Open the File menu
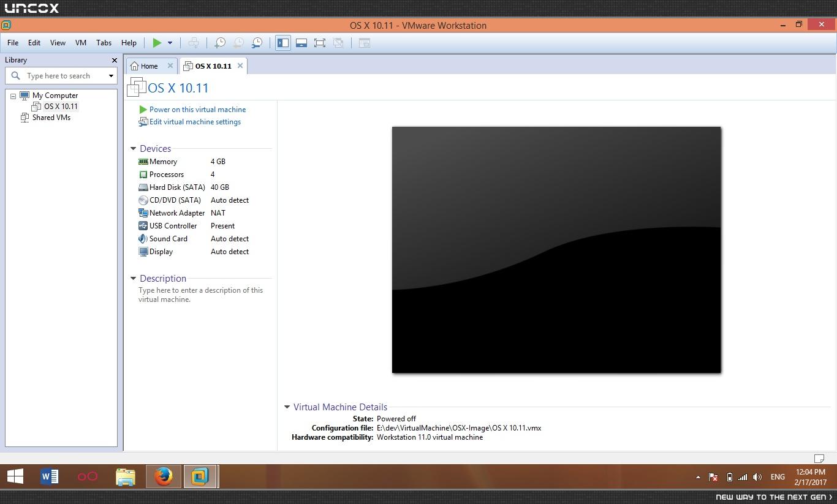 click(13, 43)
